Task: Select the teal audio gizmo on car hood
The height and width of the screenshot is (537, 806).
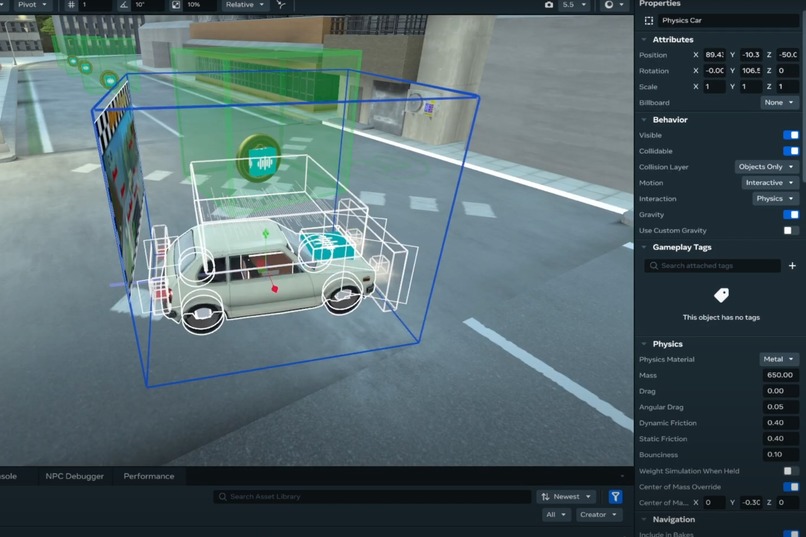Action: click(326, 245)
